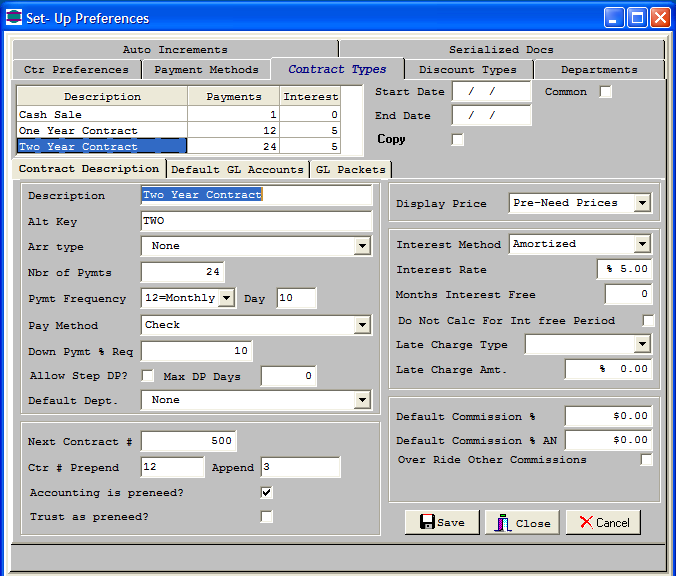Expand the Pay Method dropdown
This screenshot has height=576, width=676.
362,325
